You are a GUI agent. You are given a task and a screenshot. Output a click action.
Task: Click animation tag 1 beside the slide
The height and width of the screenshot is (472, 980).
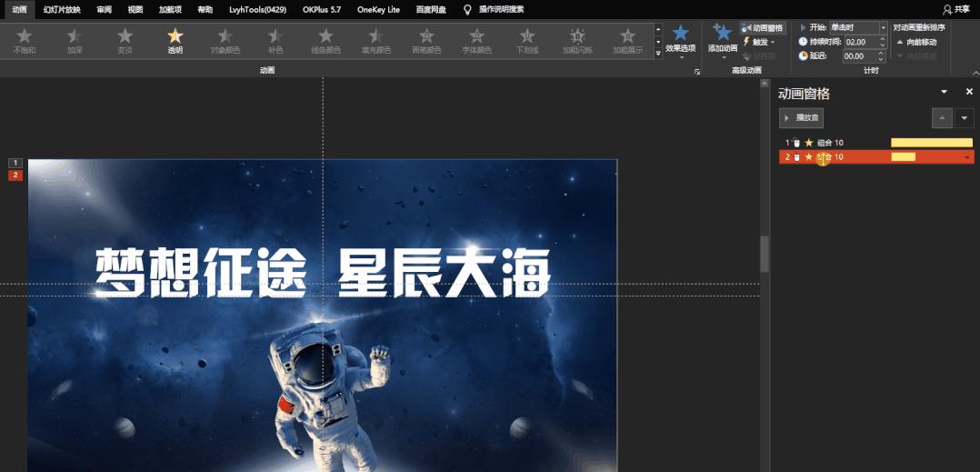pos(15,163)
